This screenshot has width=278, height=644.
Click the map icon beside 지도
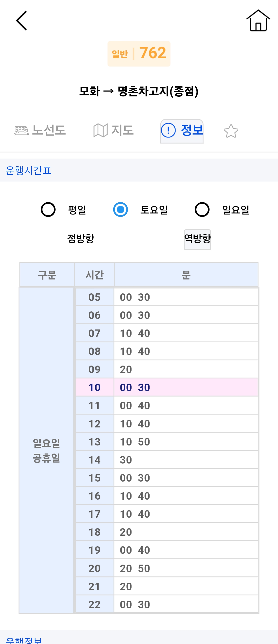(x=100, y=130)
